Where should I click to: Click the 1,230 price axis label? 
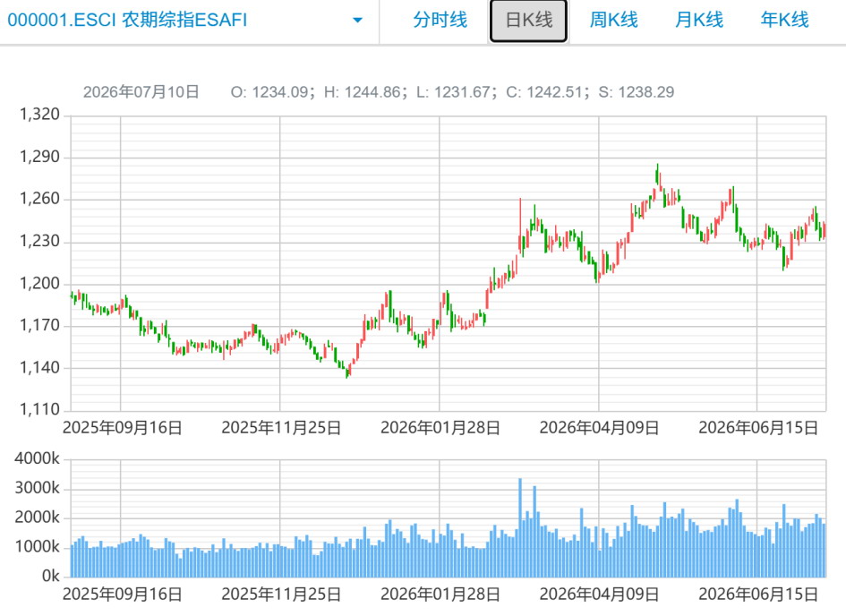[39, 241]
